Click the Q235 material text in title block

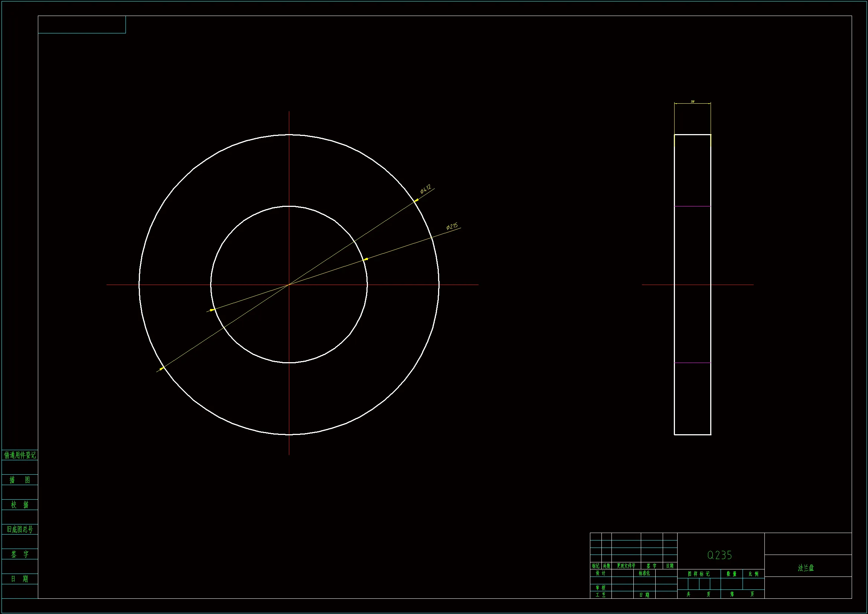coord(719,555)
